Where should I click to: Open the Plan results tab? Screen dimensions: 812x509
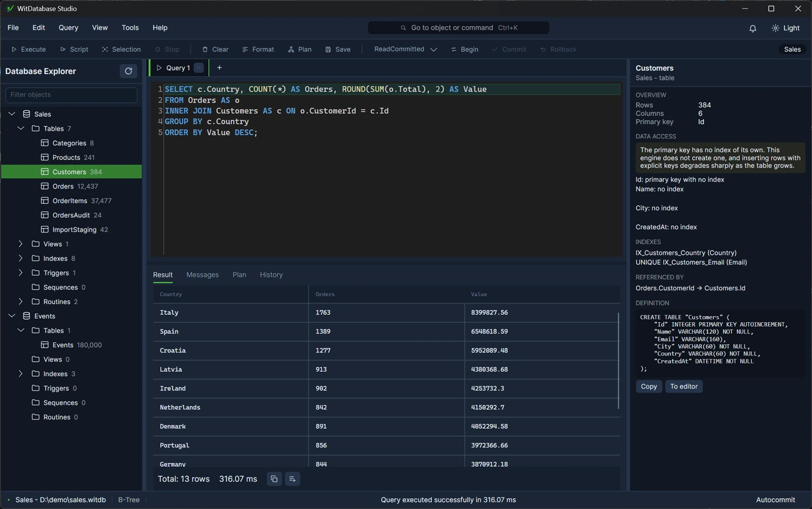click(x=239, y=275)
